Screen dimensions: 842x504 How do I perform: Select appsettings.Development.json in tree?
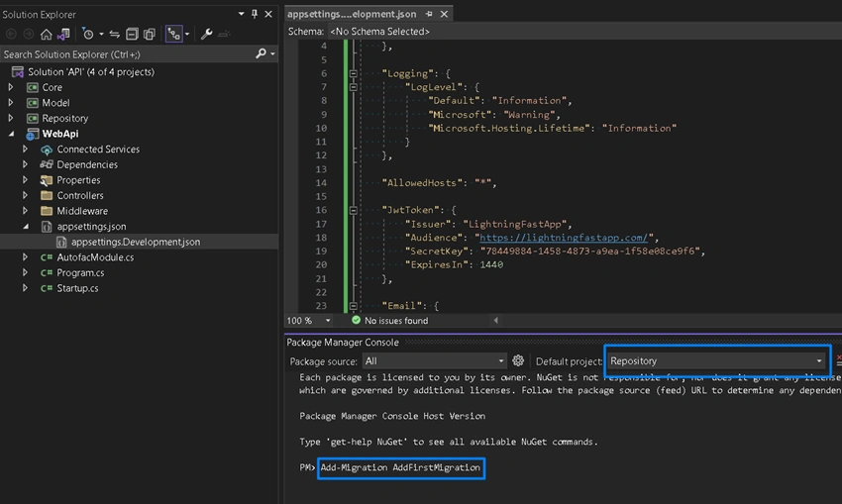coord(136,242)
